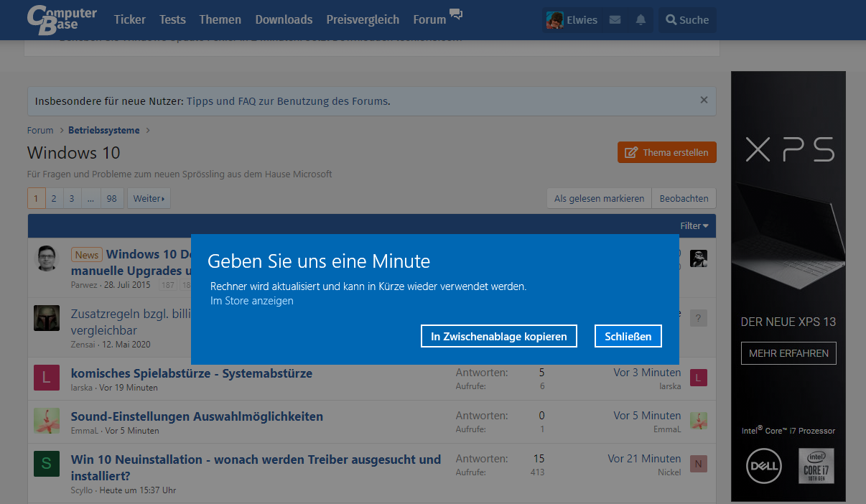The width and height of the screenshot is (866, 504).
Task: Open the messages envelope icon
Action: coord(615,19)
